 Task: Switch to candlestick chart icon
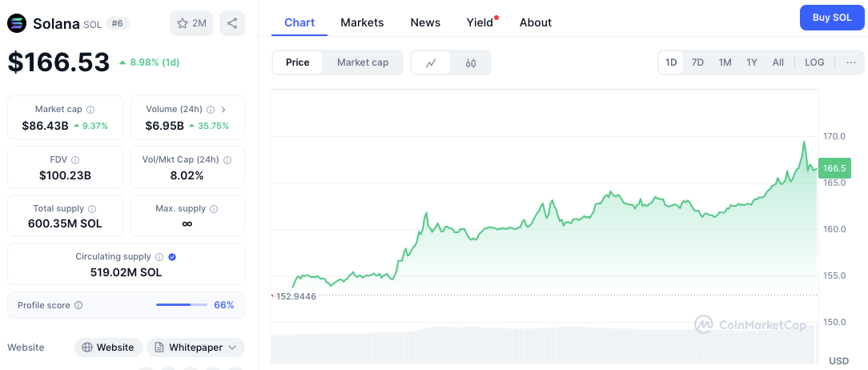pos(471,62)
